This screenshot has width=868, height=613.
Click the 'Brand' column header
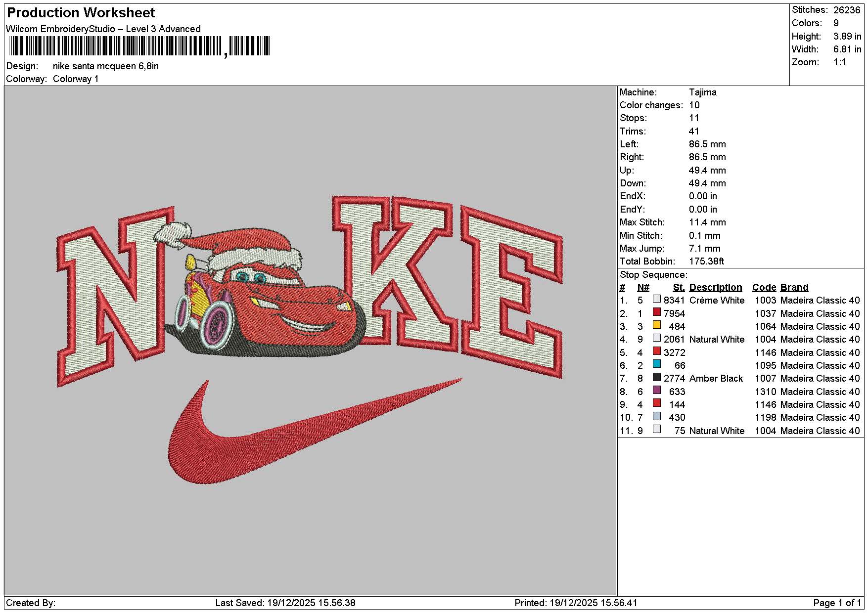coord(794,288)
